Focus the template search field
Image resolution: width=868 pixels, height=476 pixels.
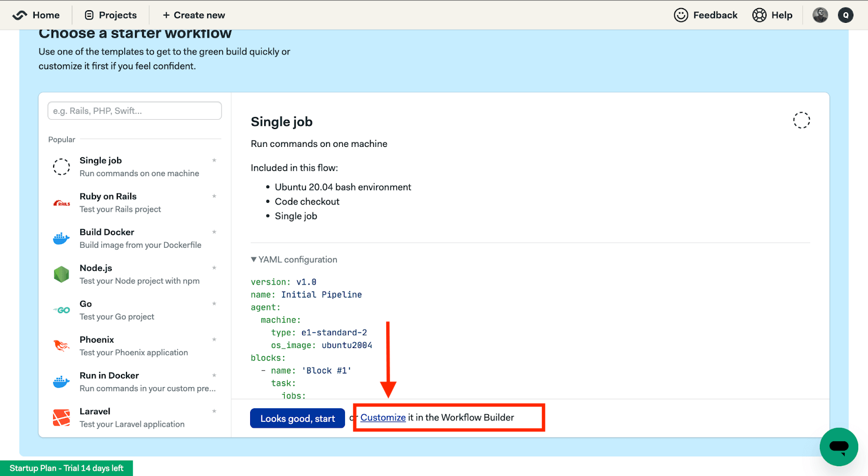click(135, 111)
